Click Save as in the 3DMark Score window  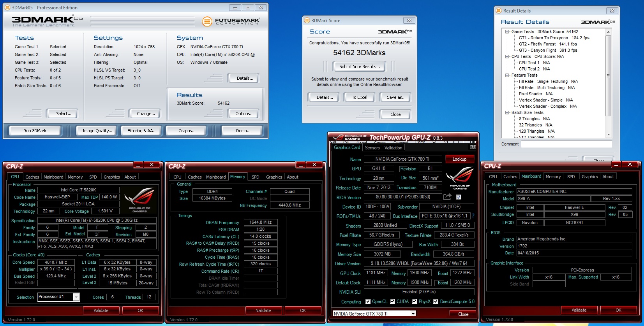[x=396, y=97]
